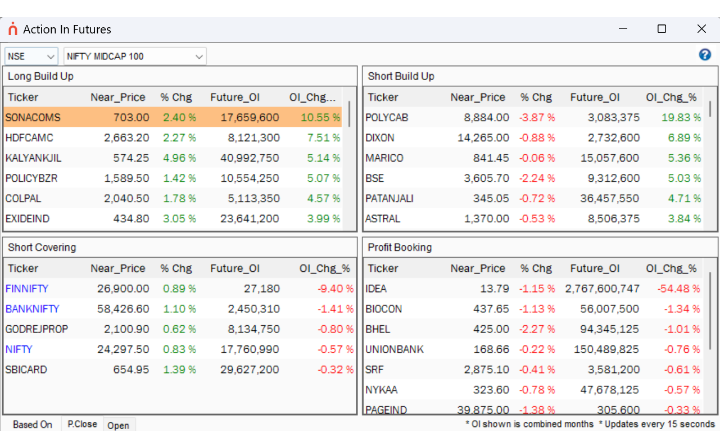The height and width of the screenshot is (448, 720).
Task: Sort Long Build Up by Near_Price header
Action: click(118, 97)
